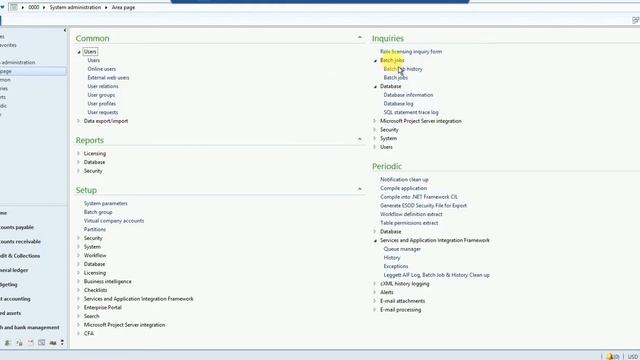The width and height of the screenshot is (640, 360).
Task: Open Notification clean up under Periodic
Action: 404,180
